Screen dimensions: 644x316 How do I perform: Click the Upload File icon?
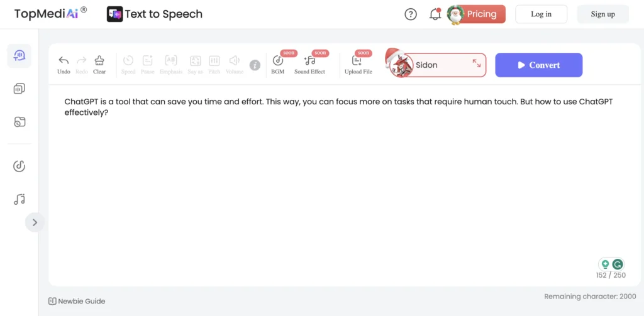pos(357,61)
